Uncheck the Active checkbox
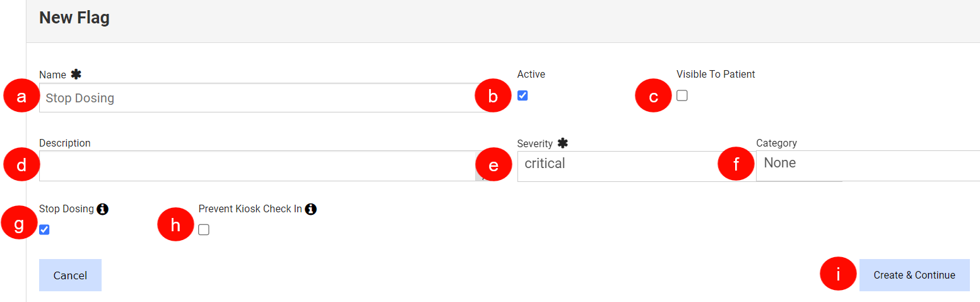980x302 pixels. pyautogui.click(x=522, y=96)
